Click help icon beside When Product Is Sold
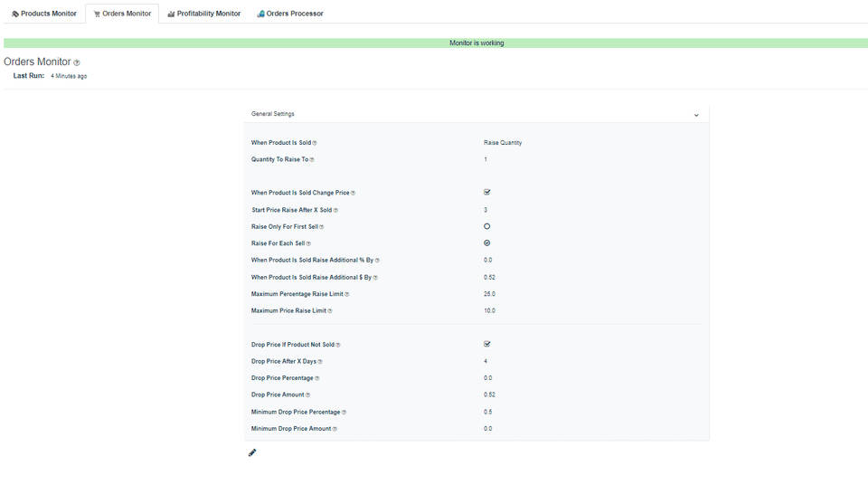868x485 pixels. click(315, 143)
